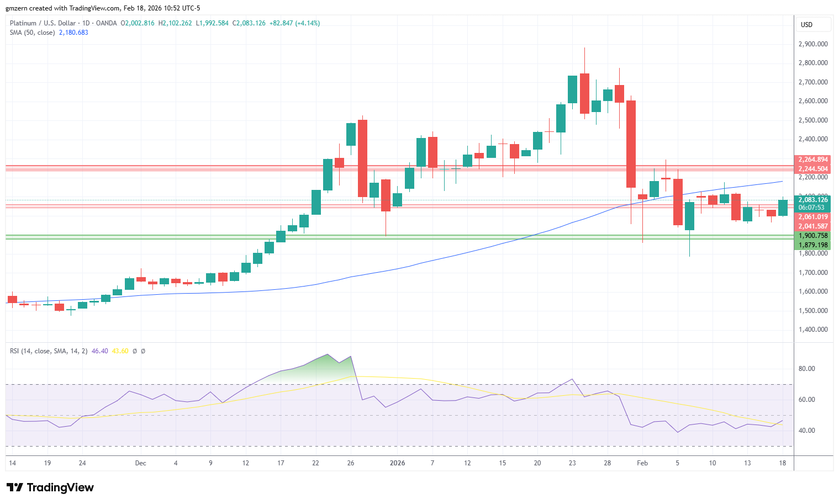Click the 80.00 RSI axis tick

(807, 369)
